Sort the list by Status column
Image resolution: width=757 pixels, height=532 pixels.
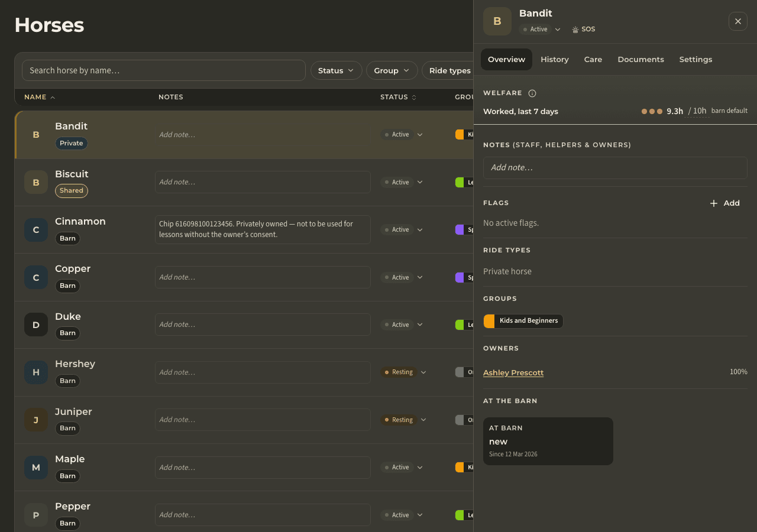(x=398, y=97)
